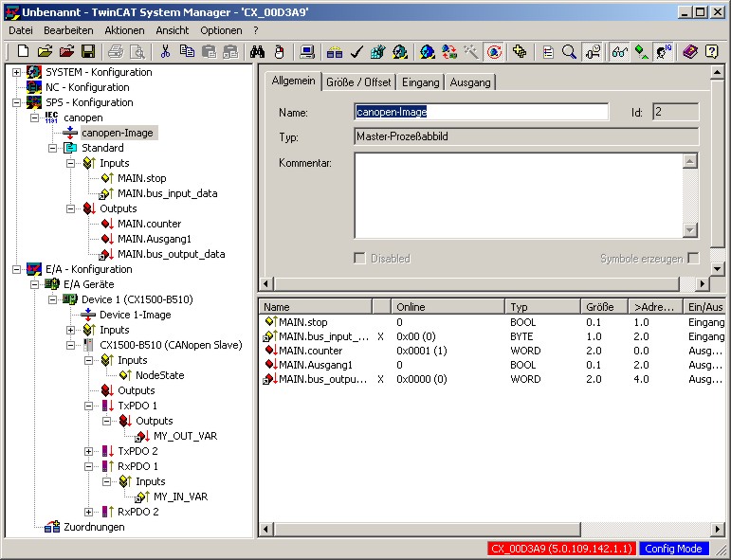Click the Generate mappings icon
Viewport: 731px width, 560px height.
335,51
